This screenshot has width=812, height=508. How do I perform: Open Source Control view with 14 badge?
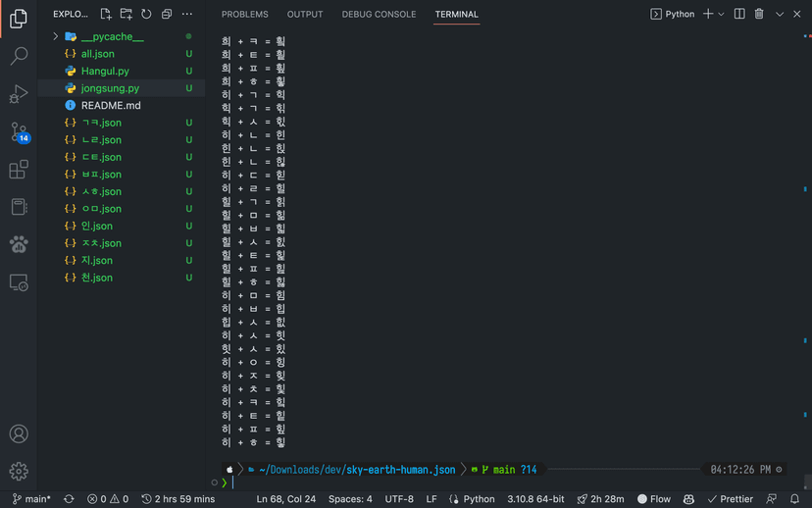(19, 131)
